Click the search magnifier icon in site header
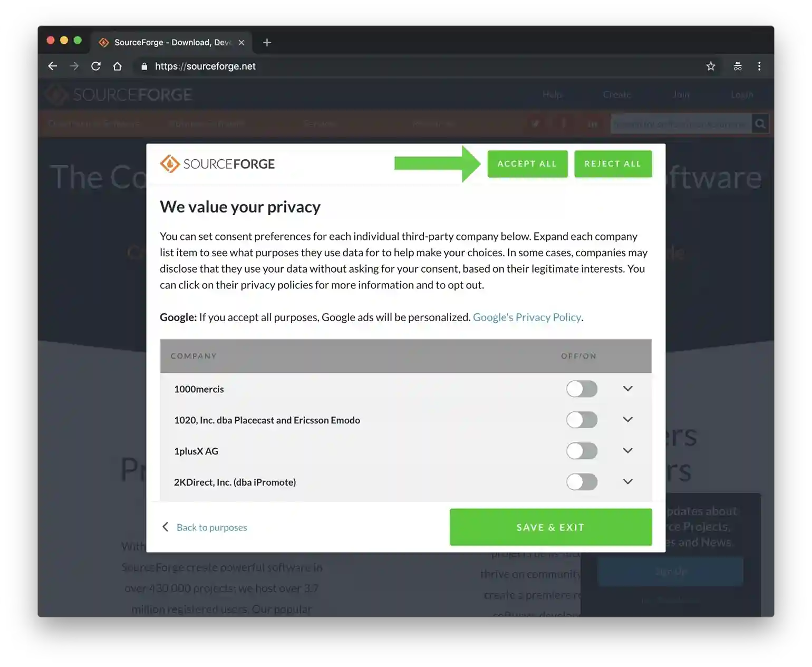 point(760,123)
